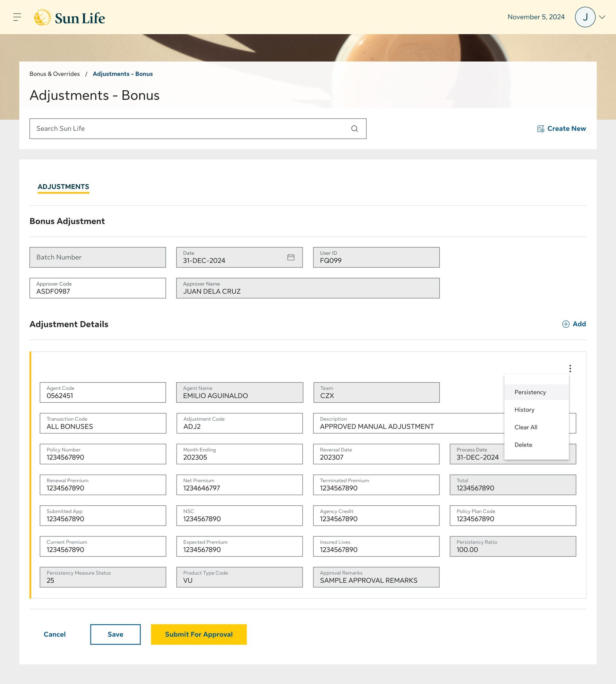Viewport: 616px width, 684px height.
Task: Click the Bonus & Overrides breadcrumb link
Action: coord(55,74)
